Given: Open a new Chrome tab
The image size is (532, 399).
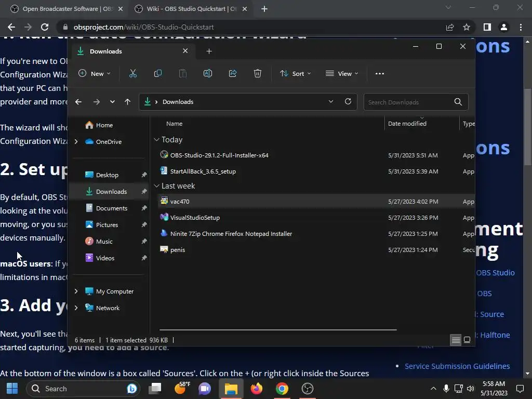Looking at the screenshot, I should [x=264, y=9].
